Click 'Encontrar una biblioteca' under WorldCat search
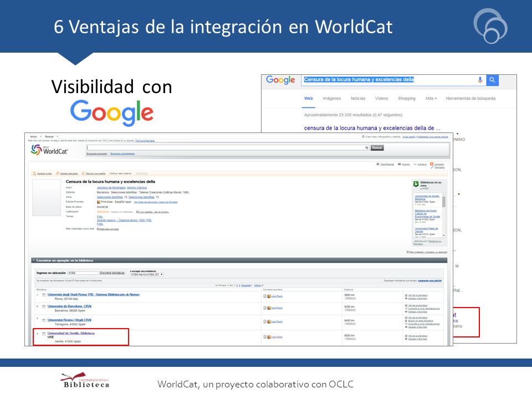This screenshot has width=532, height=399. click(x=122, y=154)
